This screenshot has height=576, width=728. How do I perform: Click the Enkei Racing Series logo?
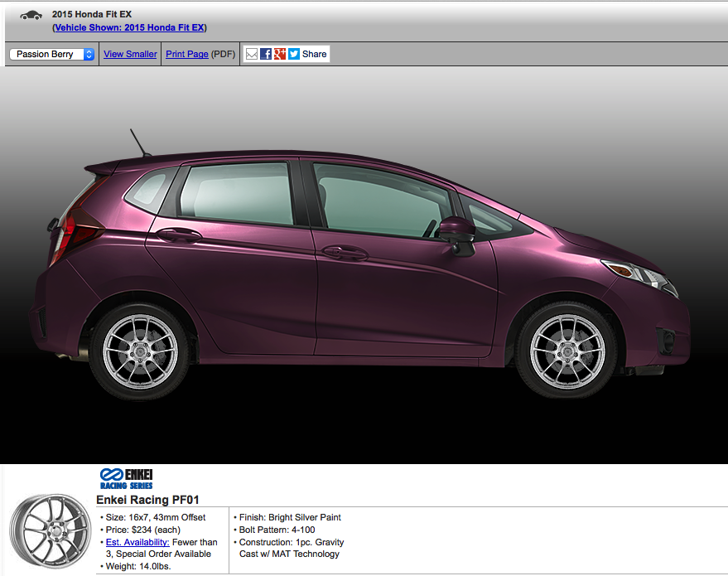[126, 479]
